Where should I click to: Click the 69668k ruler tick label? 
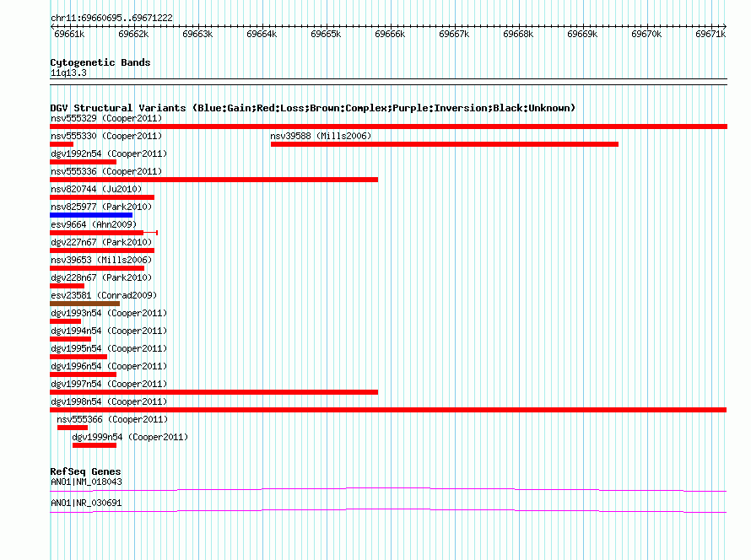click(518, 34)
